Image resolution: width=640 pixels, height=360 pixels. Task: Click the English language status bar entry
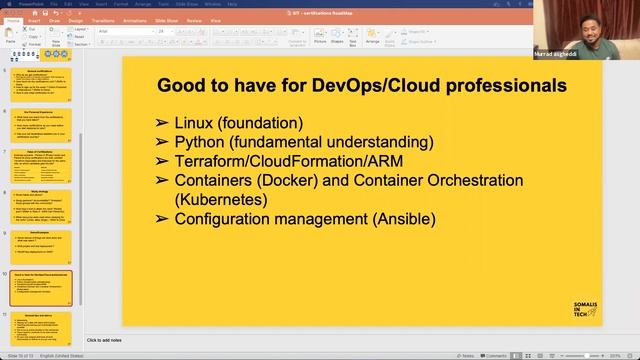click(61, 356)
